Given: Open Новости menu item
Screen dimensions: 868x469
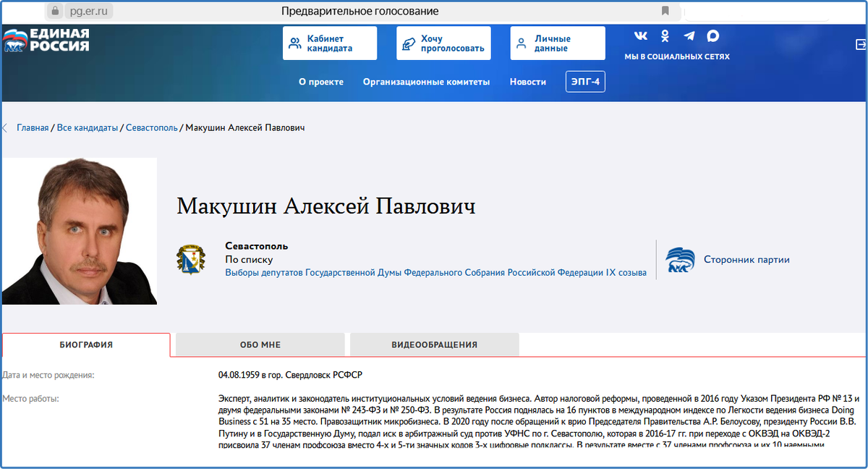Looking at the screenshot, I should [x=528, y=82].
